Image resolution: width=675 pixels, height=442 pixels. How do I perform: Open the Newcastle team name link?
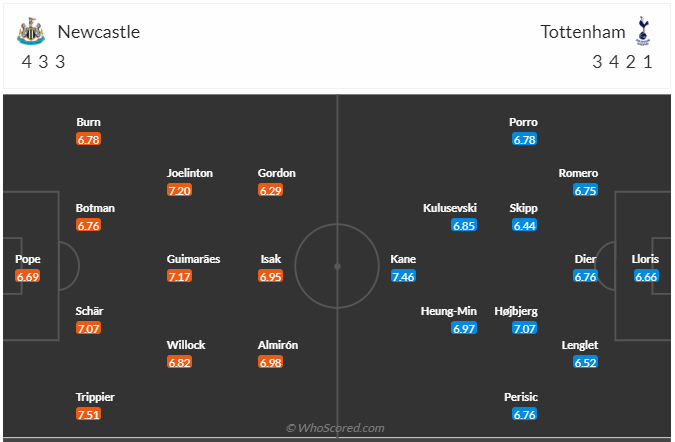99,32
